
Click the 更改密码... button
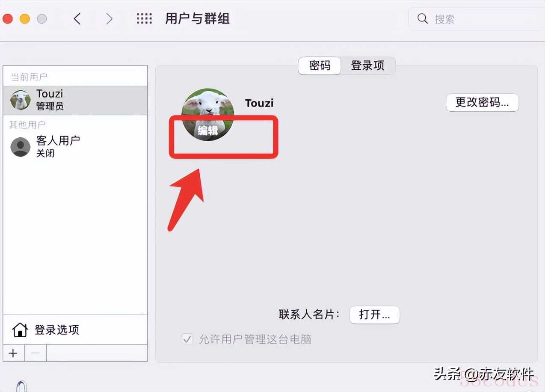[482, 103]
